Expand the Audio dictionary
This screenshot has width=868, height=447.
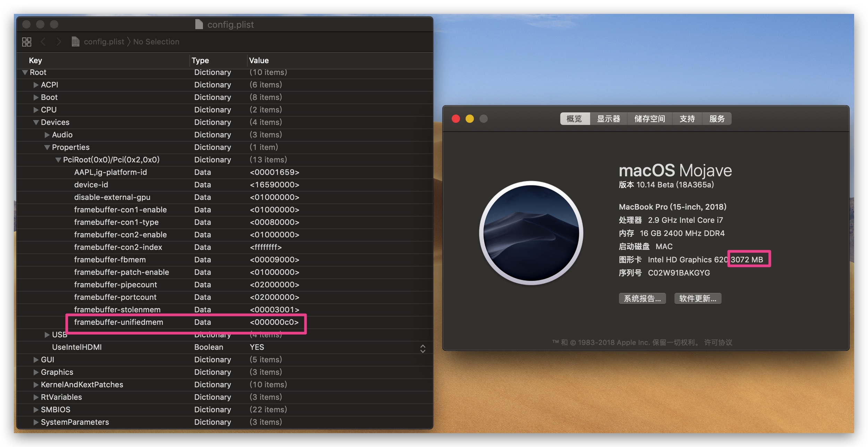(x=47, y=135)
